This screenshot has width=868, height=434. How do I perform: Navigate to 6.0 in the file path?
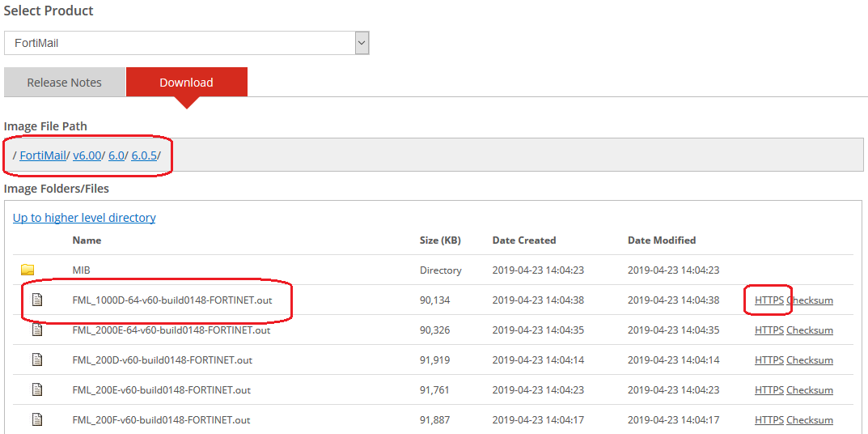(116, 155)
